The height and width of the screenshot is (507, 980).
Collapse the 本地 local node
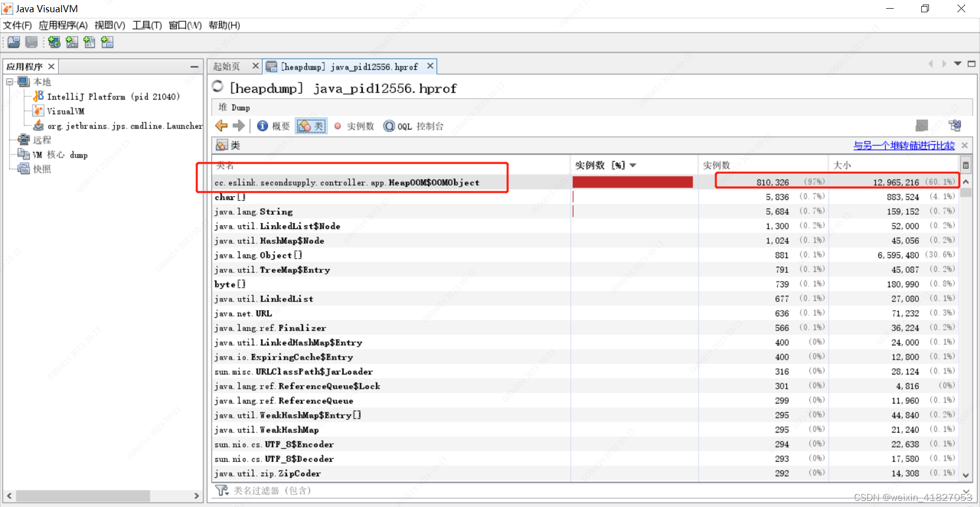[x=10, y=82]
